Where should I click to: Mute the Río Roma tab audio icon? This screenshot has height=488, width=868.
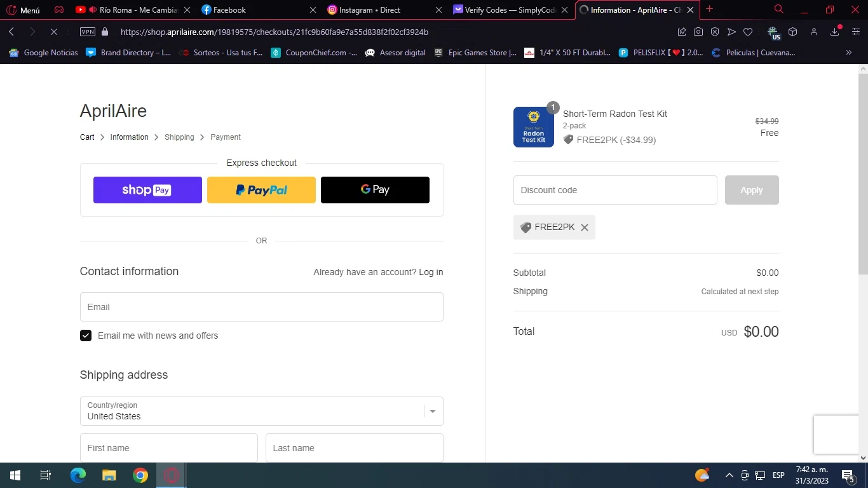pos(93,10)
